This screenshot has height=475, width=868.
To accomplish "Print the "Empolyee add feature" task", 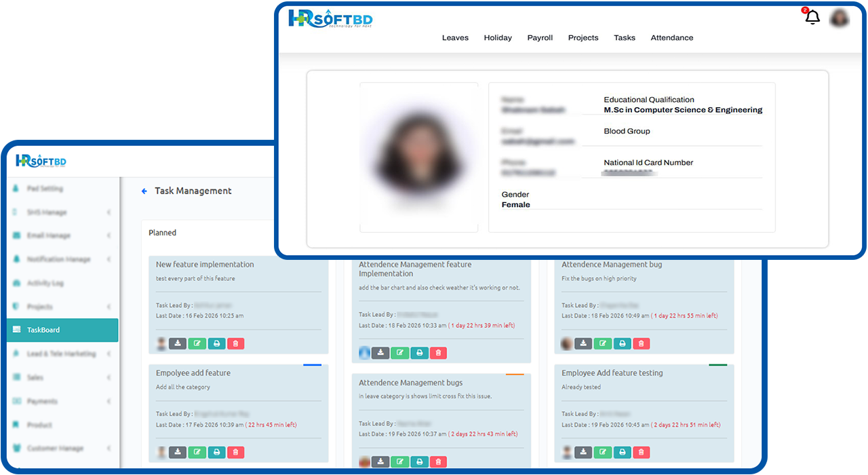I will 216,453.
